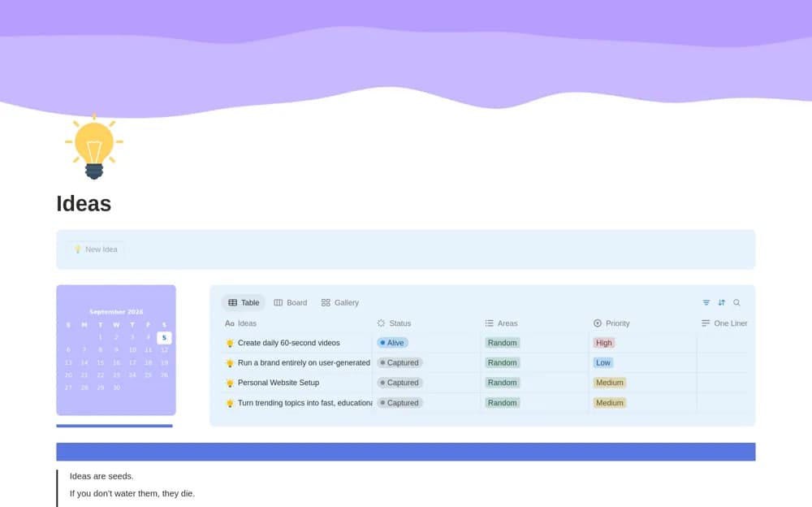Image resolution: width=812 pixels, height=507 pixels.
Task: Click Medium priority in Personal Website Setup row
Action: [610, 383]
